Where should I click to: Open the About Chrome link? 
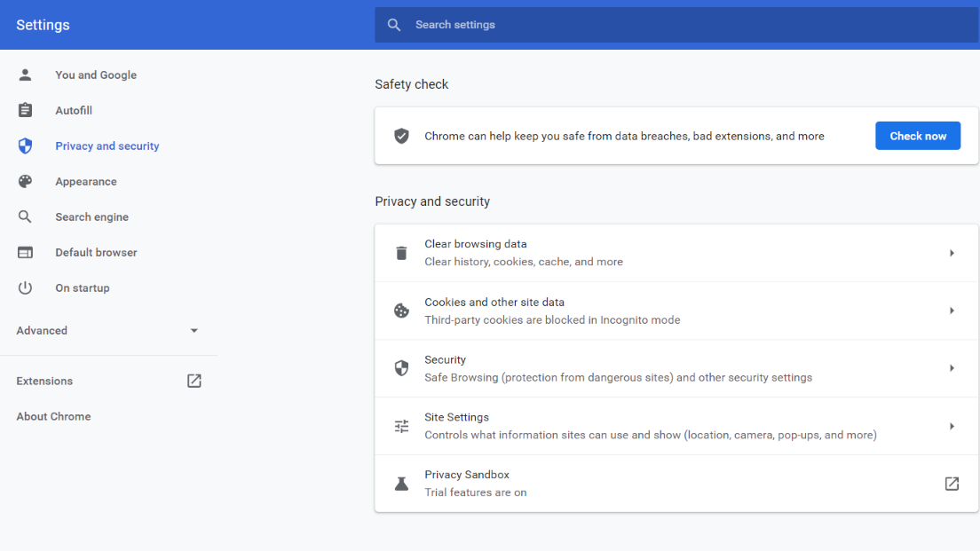(53, 416)
